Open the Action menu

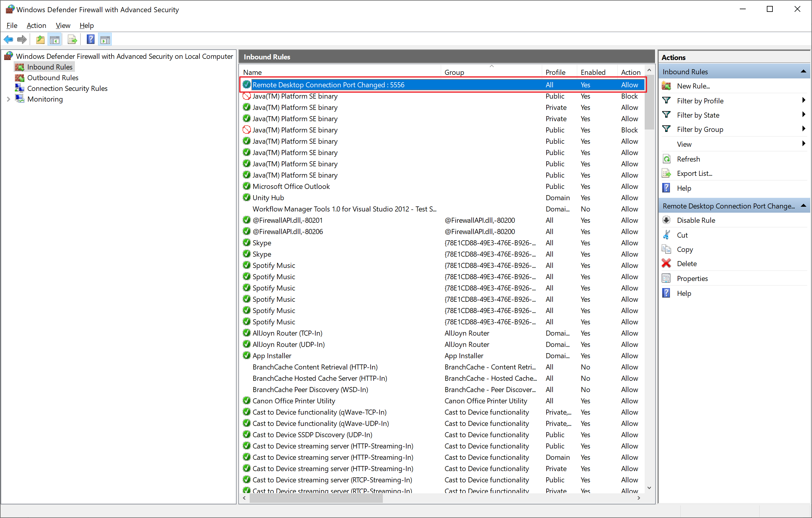36,26
